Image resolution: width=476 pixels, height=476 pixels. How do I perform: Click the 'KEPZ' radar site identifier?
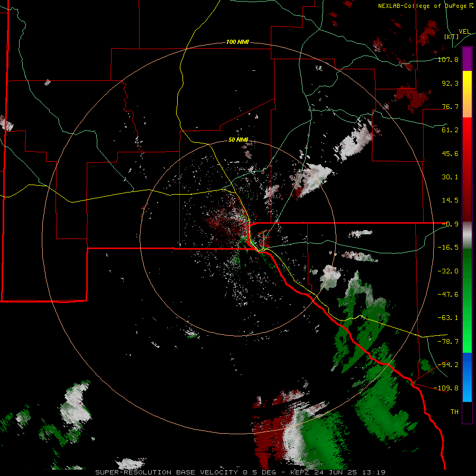(x=300, y=472)
